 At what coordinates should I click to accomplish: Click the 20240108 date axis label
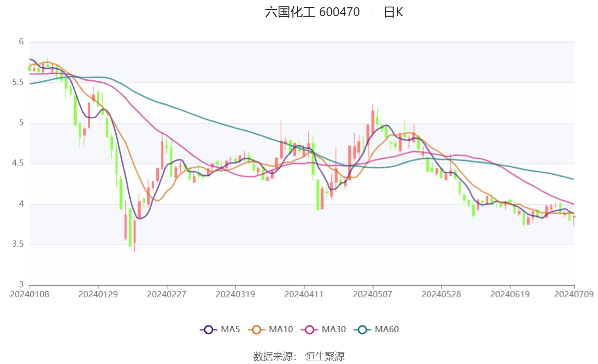[x=30, y=294]
